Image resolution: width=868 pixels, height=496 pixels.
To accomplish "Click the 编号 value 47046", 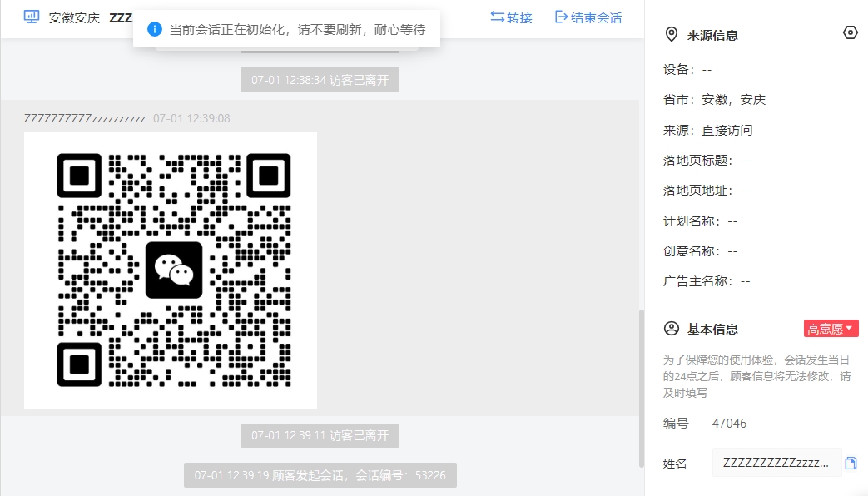I will pyautogui.click(x=729, y=424).
